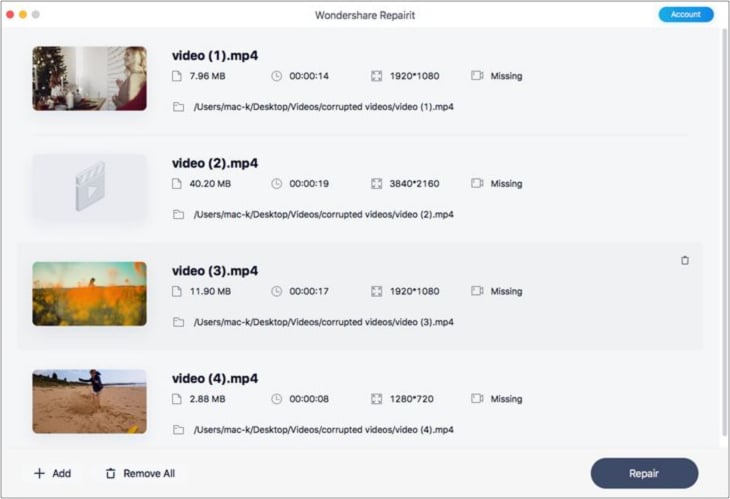Click Missing status of video (1).mp4
The width and height of the screenshot is (730, 499).
pyautogui.click(x=506, y=76)
